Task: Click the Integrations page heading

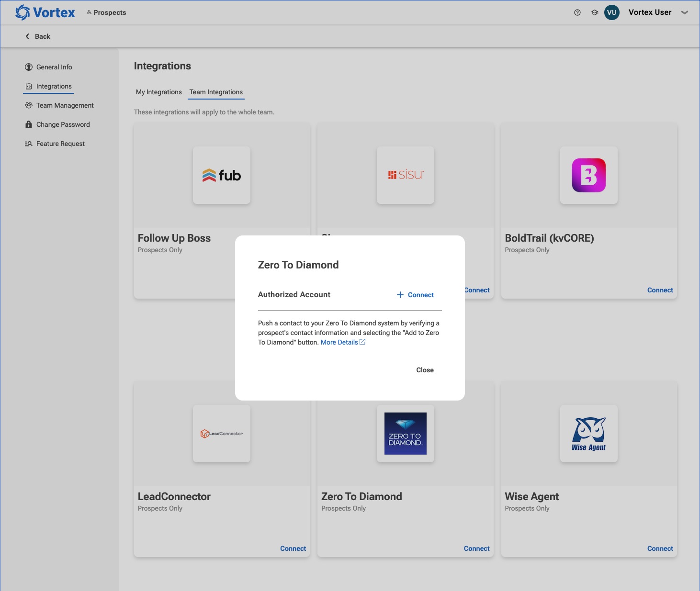Action: click(x=162, y=66)
